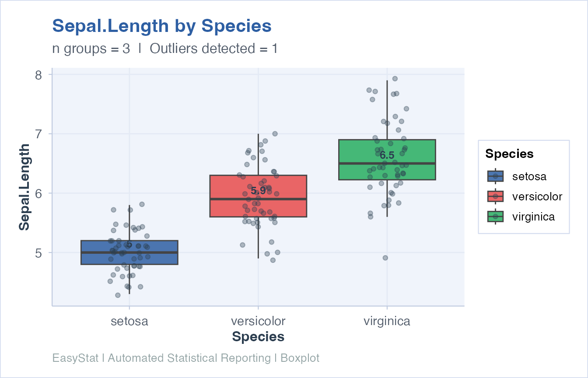Click the 6.5 median label on virginica
Screen dimensions: 588x378
(x=387, y=155)
